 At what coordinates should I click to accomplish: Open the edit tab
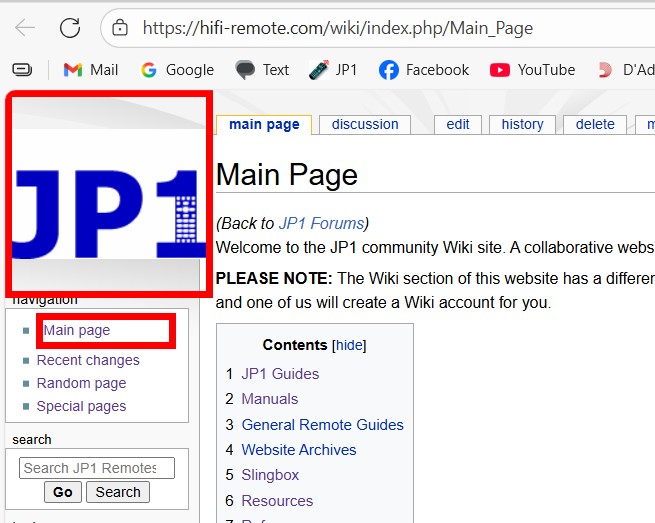(458, 124)
